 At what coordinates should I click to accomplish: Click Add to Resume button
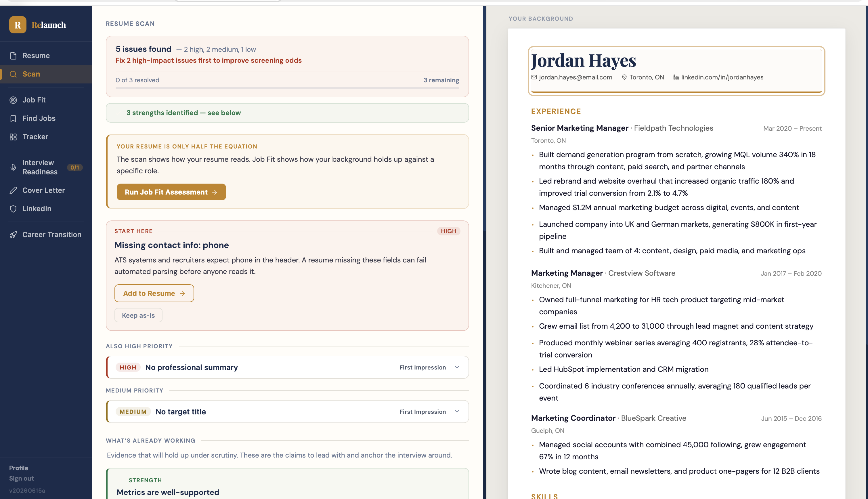[154, 293]
